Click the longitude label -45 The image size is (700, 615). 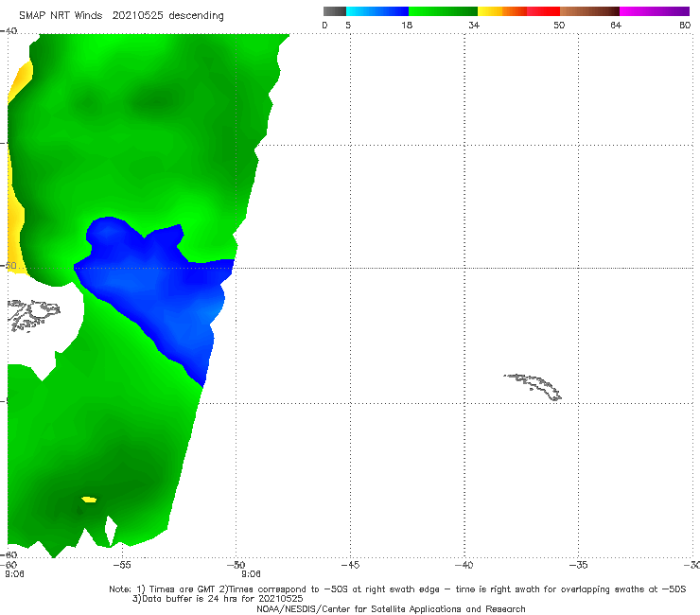350,566
